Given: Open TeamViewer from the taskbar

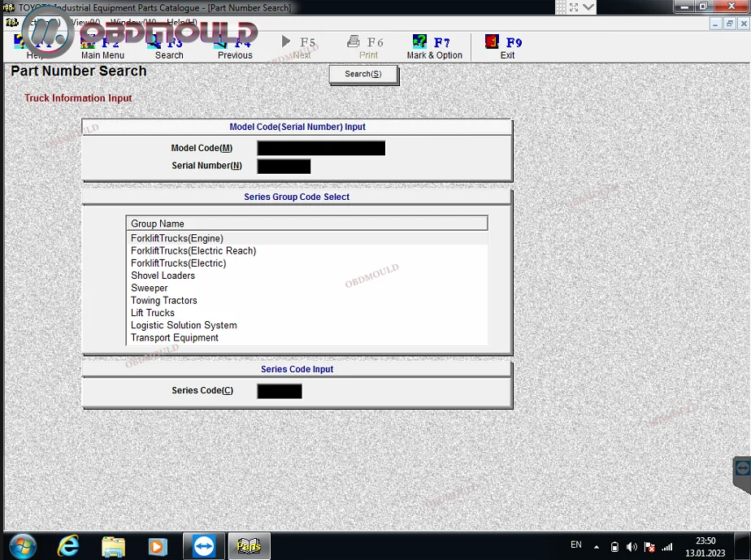Looking at the screenshot, I should 203,545.
